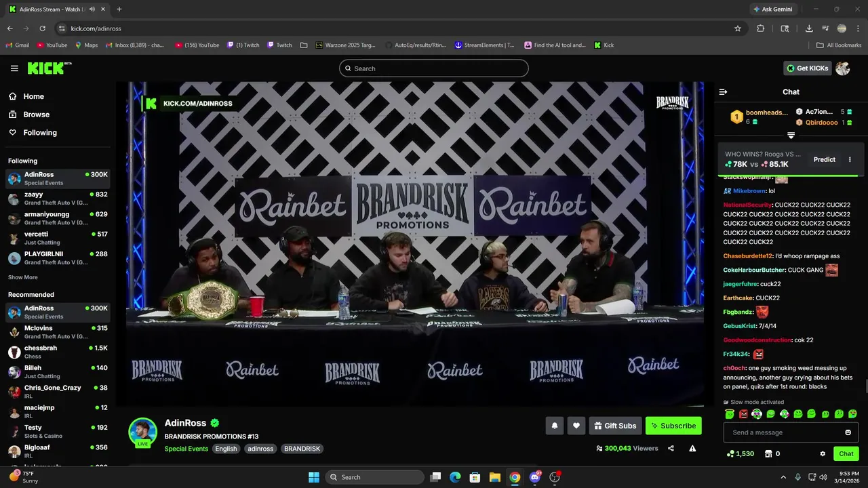Click the report warning triangle icon

[x=692, y=448]
